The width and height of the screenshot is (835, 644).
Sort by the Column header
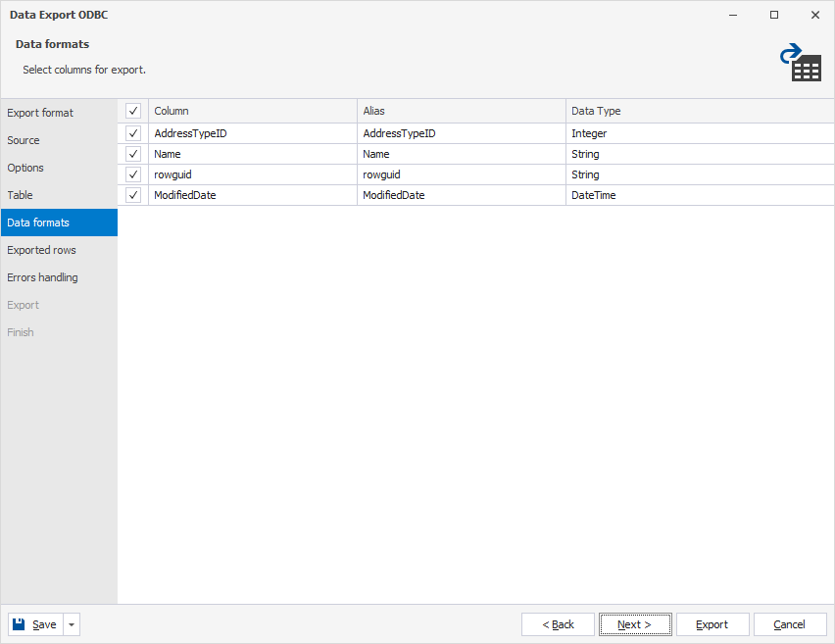click(x=253, y=111)
